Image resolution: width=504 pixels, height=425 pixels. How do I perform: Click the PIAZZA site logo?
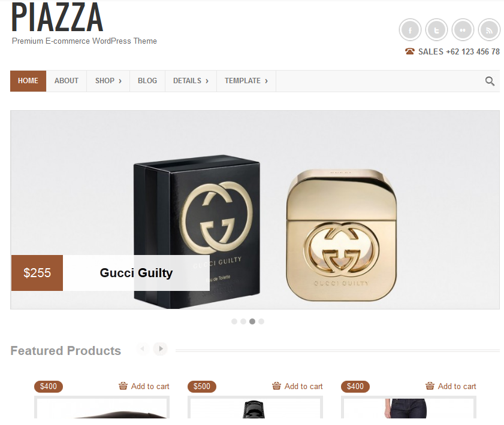click(x=57, y=17)
